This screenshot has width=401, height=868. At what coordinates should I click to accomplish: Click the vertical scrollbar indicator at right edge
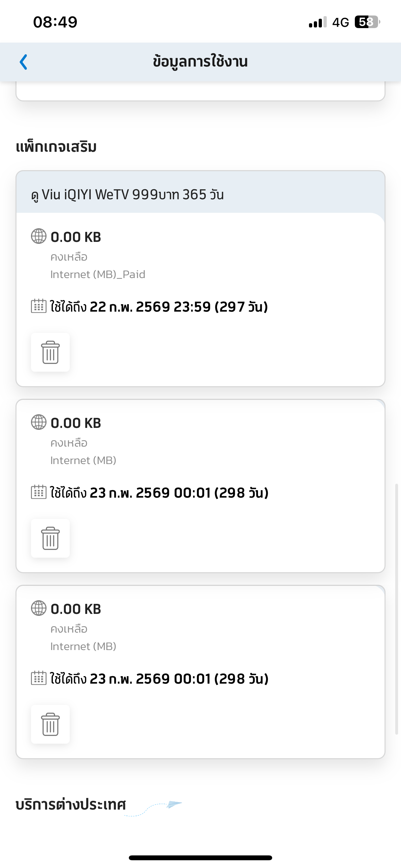click(x=396, y=609)
